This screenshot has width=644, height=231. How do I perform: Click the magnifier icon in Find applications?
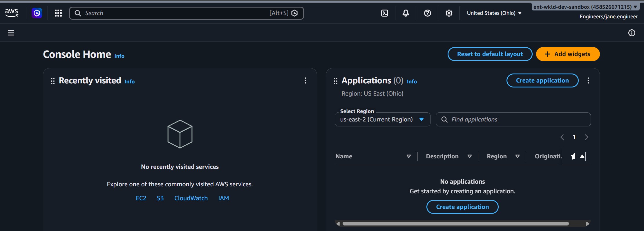[444, 119]
